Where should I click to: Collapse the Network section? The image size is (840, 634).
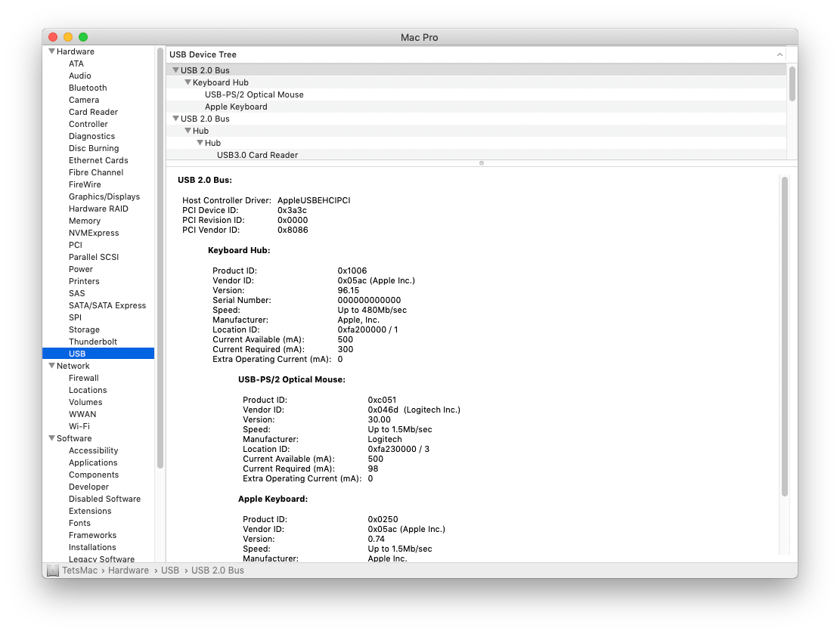[51, 366]
